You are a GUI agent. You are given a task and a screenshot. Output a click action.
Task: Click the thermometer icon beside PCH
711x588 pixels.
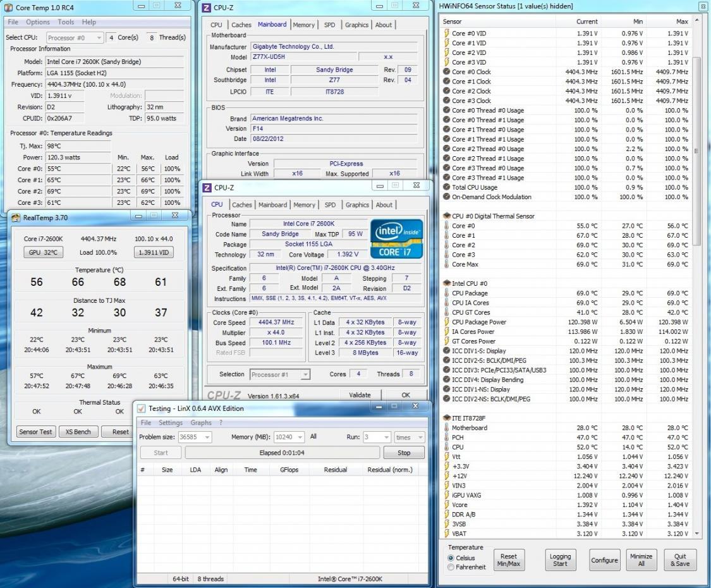coord(447,438)
